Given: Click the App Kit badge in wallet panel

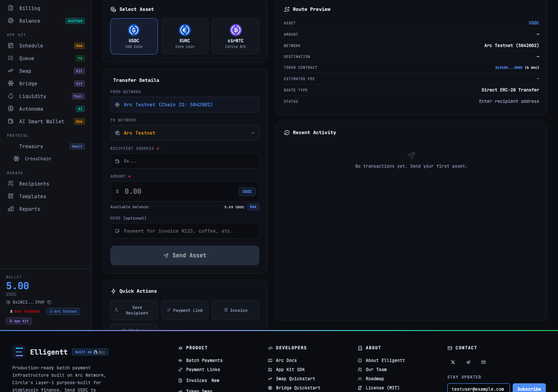Looking at the screenshot, I should pos(19,321).
